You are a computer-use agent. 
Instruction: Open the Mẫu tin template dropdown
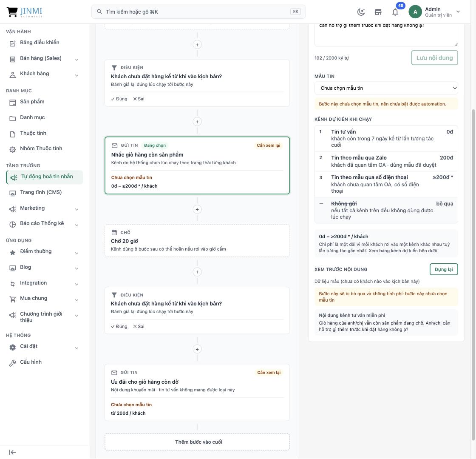[386, 88]
